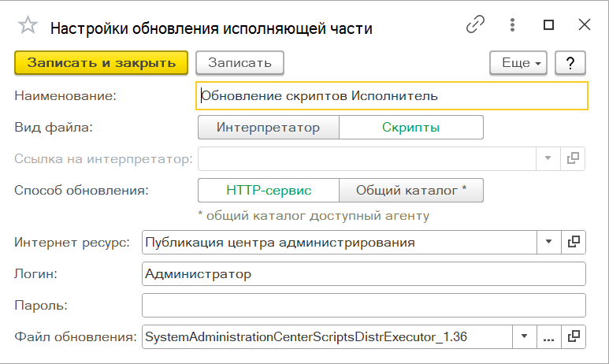This screenshot has width=609, height=364.
Task: Maximize the settings window
Action: click(x=549, y=25)
